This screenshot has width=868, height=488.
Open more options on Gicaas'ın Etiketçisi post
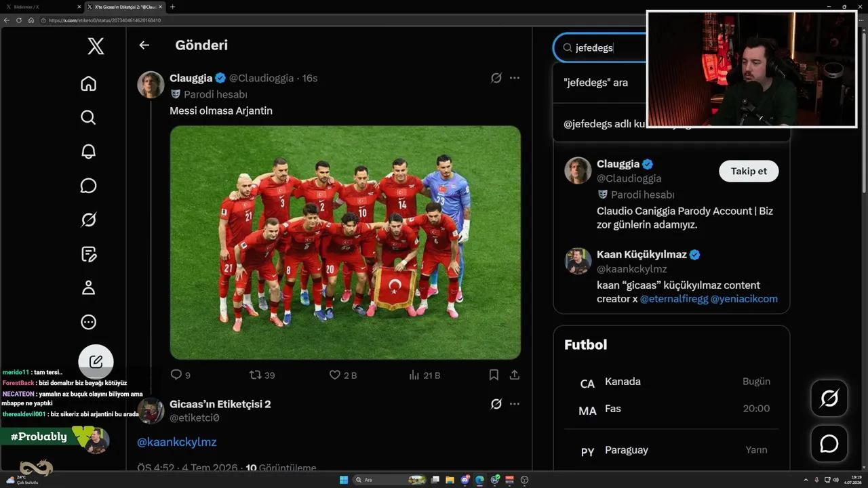coord(515,404)
